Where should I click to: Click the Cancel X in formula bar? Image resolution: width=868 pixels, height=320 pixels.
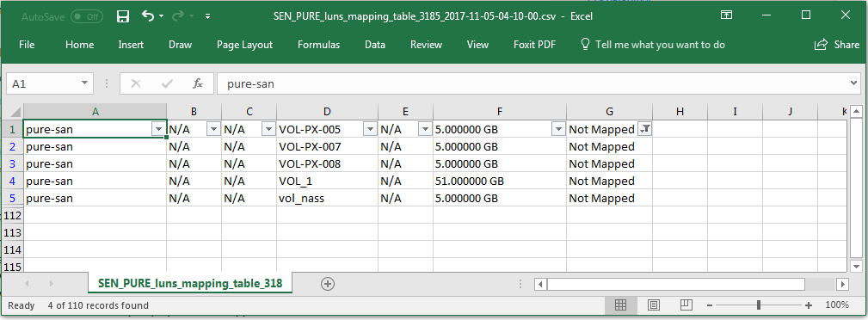136,84
